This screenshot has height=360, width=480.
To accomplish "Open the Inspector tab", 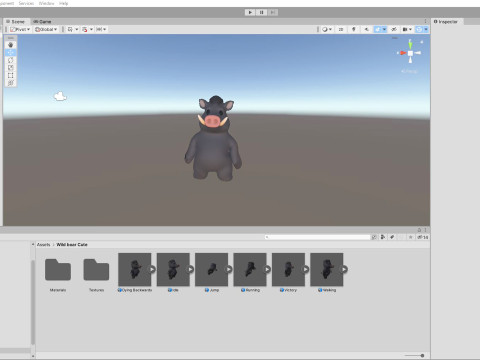I will pos(446,22).
